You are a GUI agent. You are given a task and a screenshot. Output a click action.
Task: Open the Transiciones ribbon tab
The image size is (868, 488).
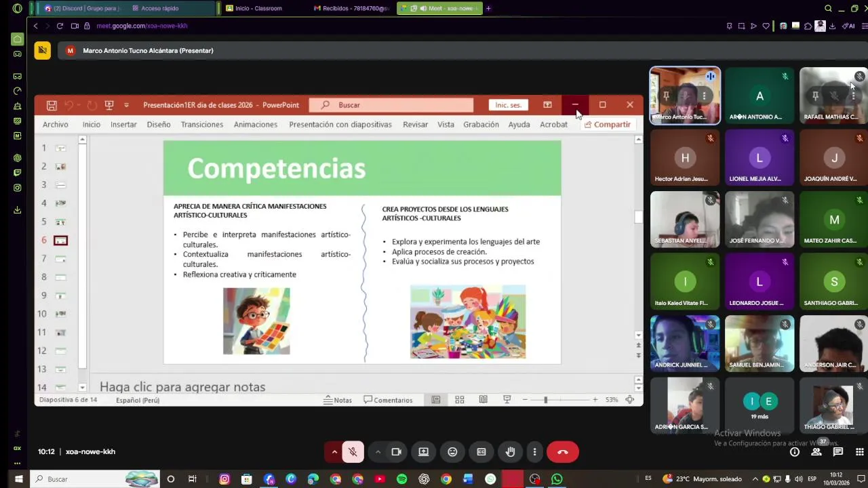tap(202, 125)
